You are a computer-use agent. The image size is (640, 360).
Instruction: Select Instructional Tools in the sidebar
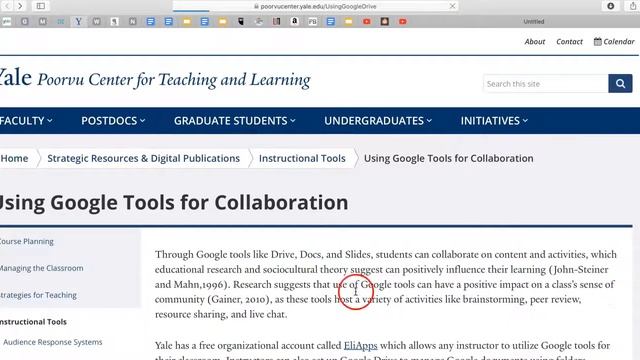click(x=33, y=322)
